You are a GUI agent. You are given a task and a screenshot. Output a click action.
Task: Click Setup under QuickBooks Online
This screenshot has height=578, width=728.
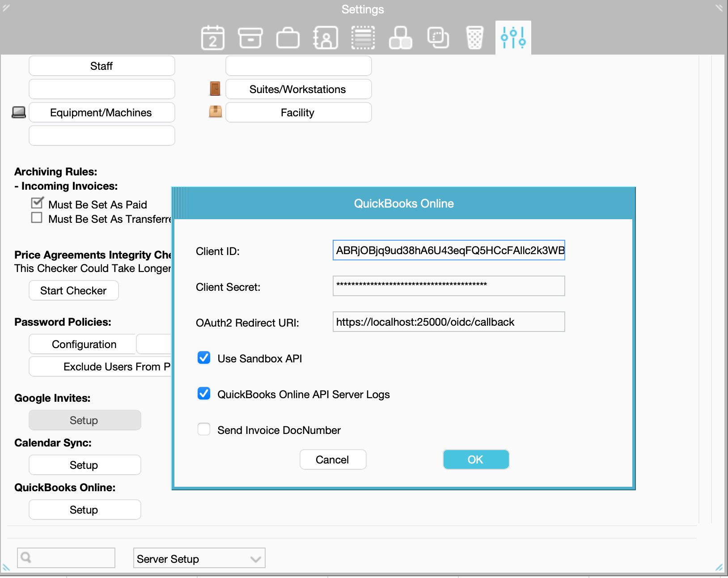[85, 510]
